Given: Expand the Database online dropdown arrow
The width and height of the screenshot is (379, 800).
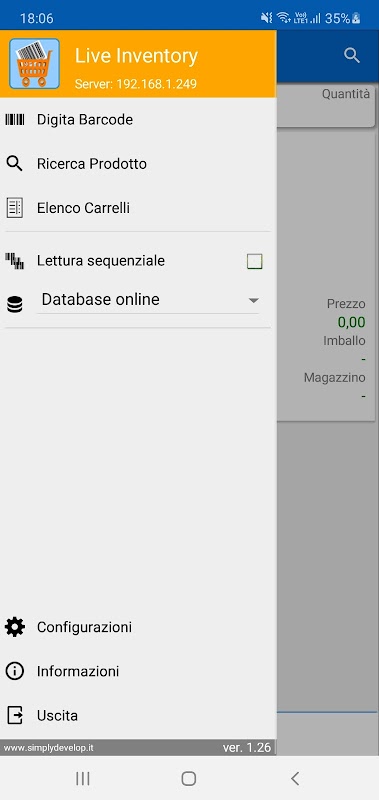Looking at the screenshot, I should (x=254, y=301).
